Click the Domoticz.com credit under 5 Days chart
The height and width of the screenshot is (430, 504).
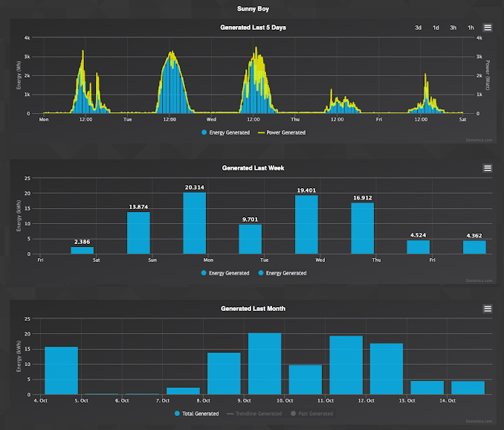(x=479, y=140)
